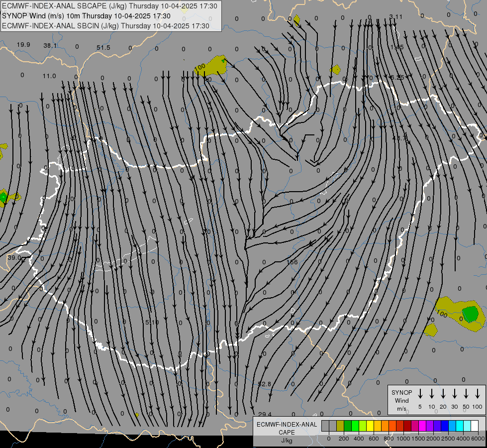Click the '800' tick label of CAPE scale
The image size is (487, 448).
click(389, 439)
